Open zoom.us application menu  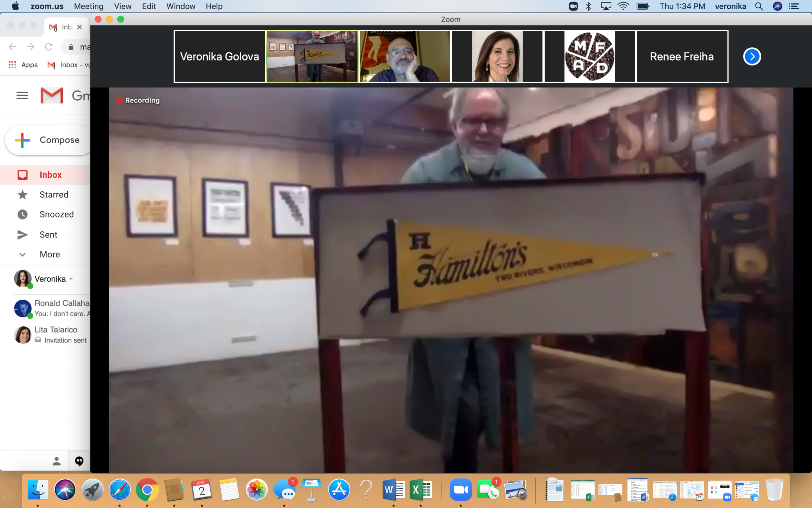[47, 6]
